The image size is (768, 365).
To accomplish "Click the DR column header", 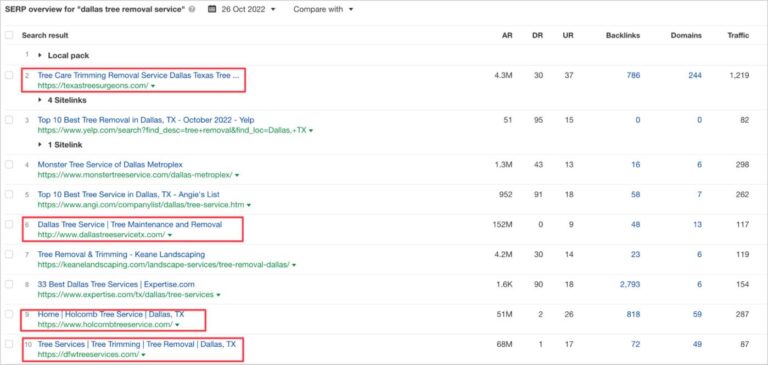I will point(537,35).
